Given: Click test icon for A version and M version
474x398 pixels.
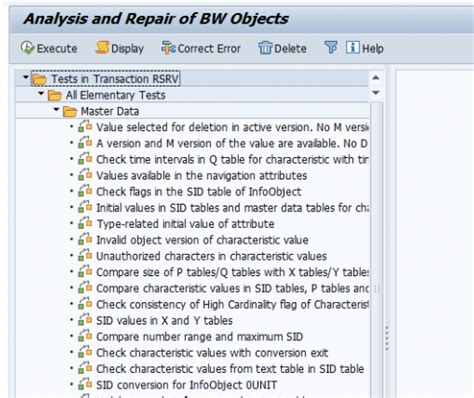Looking at the screenshot, I should point(85,143).
